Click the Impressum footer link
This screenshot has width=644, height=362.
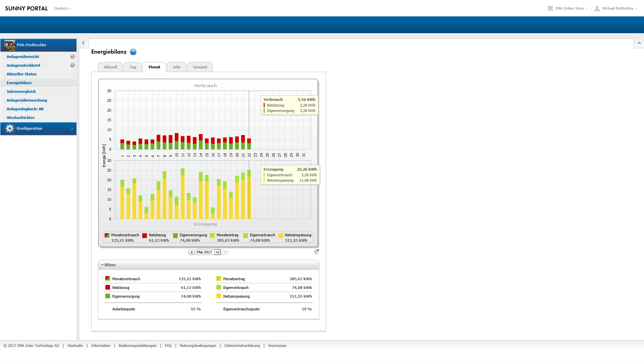point(277,346)
